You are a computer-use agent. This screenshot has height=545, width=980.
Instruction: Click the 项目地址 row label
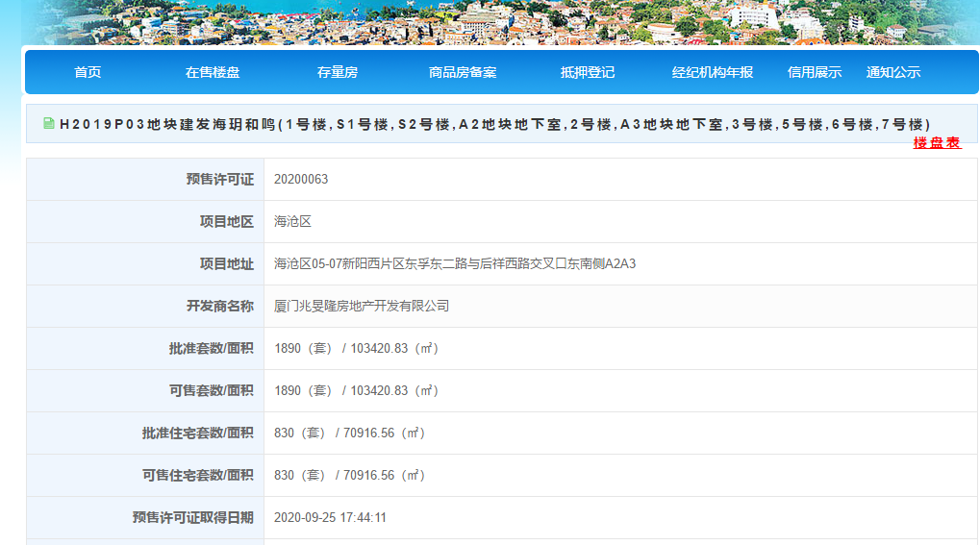coord(227,263)
